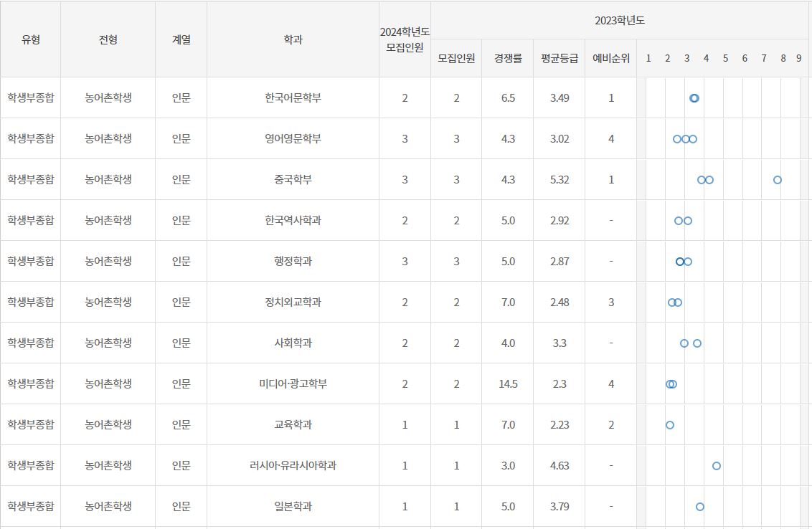Viewport: 812px width, 529px height.
Task: Click the circle marker for 러시아·유라시아학과
Action: (715, 466)
